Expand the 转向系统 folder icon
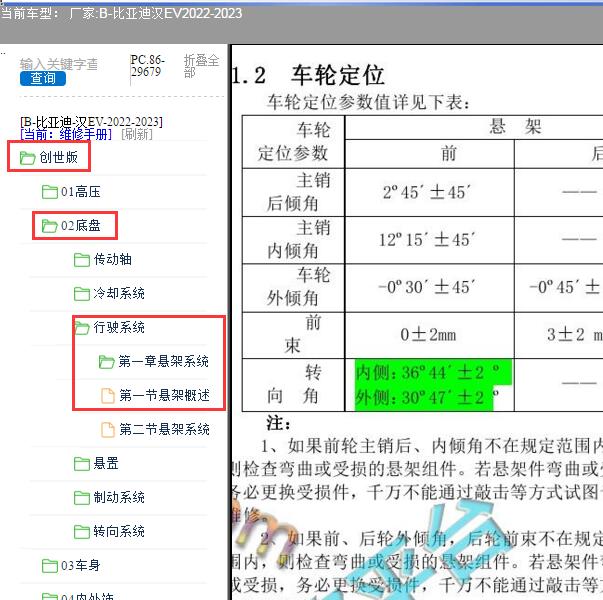The image size is (603, 600). click(82, 532)
